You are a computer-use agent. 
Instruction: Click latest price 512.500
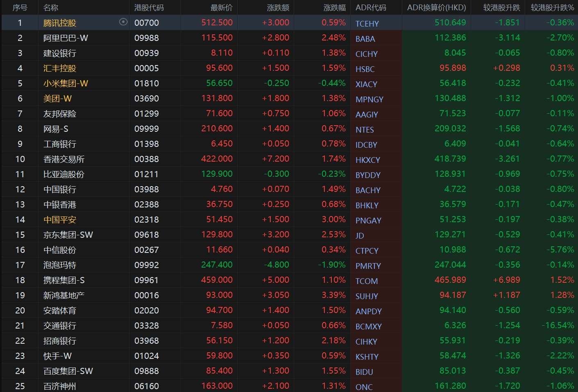pos(217,23)
